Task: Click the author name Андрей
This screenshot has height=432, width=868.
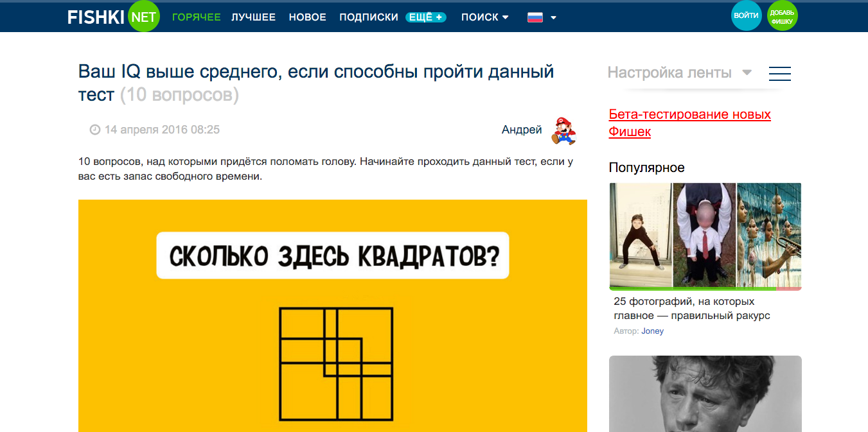Action: point(522,130)
